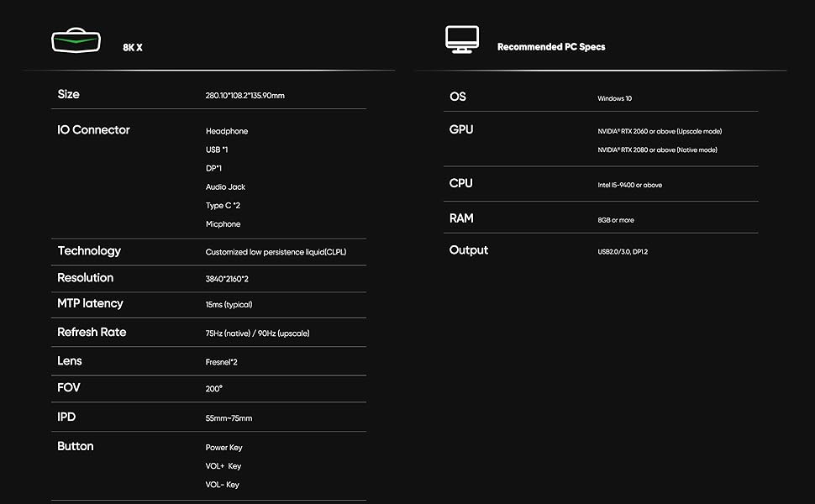The height and width of the screenshot is (504, 815).
Task: Click the FOV label
Action: 69,387
